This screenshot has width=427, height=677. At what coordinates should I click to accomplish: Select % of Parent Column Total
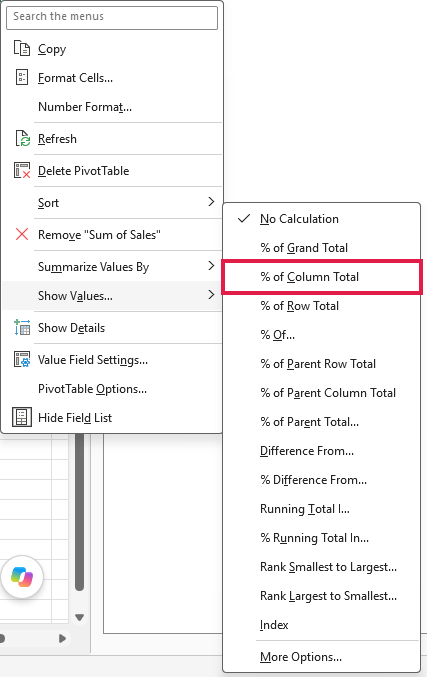[x=328, y=393]
